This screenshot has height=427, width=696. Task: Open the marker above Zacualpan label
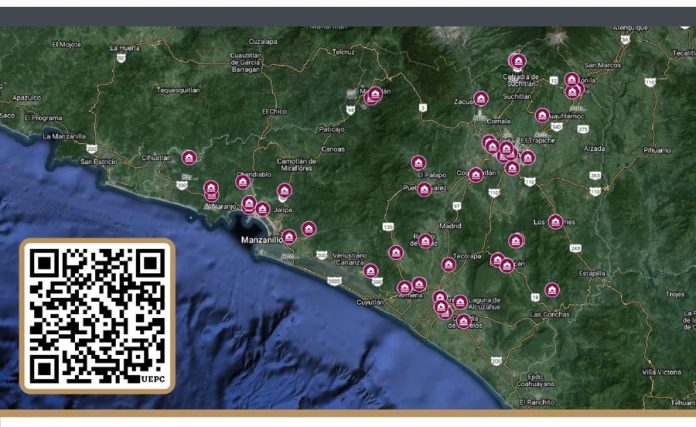click(x=481, y=98)
